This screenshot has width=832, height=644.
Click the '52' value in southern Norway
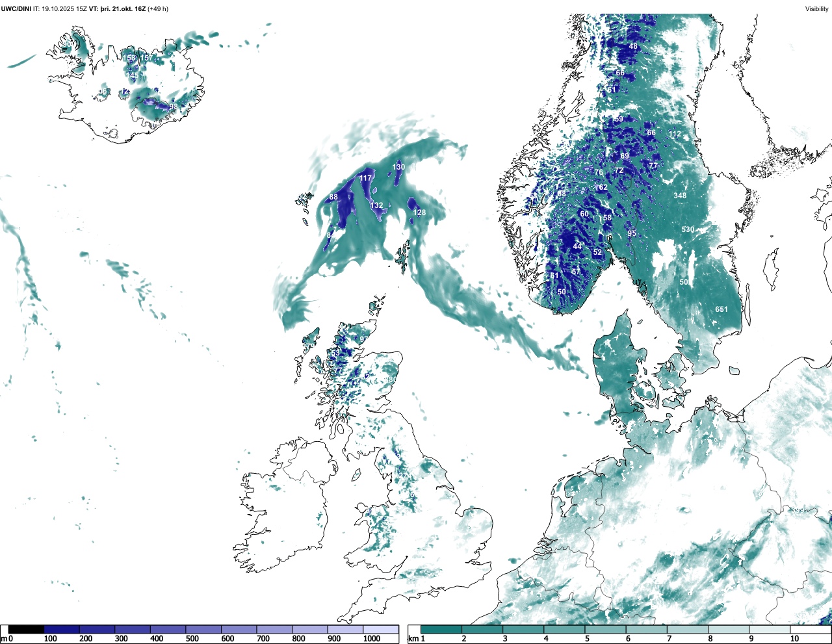coord(597,252)
